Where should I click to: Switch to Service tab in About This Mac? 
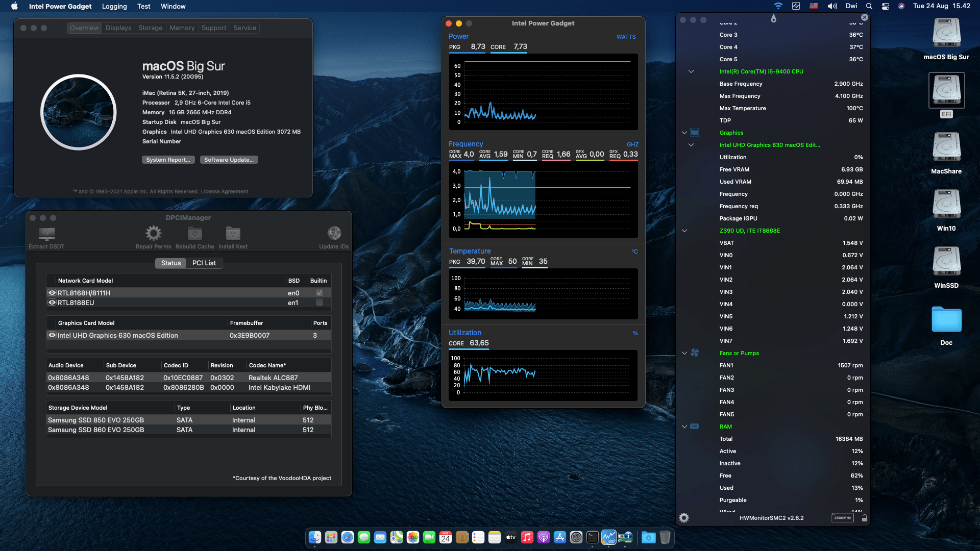(244, 28)
